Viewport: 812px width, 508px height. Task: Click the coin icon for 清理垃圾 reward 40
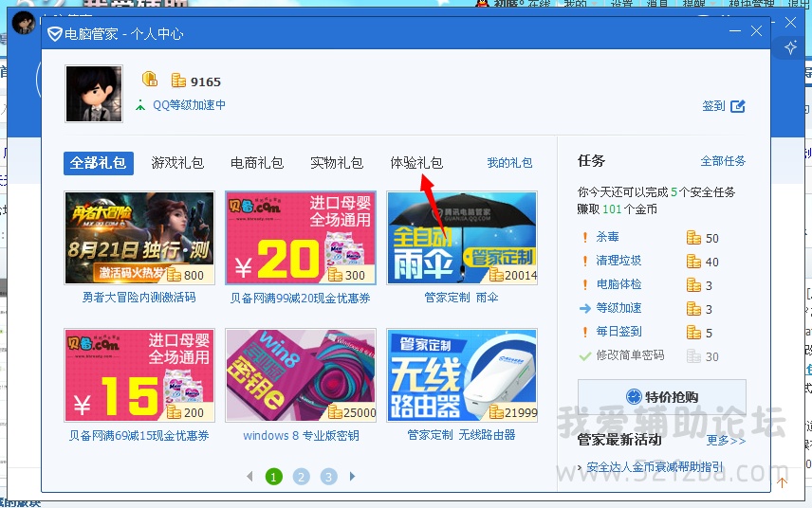[x=694, y=262]
